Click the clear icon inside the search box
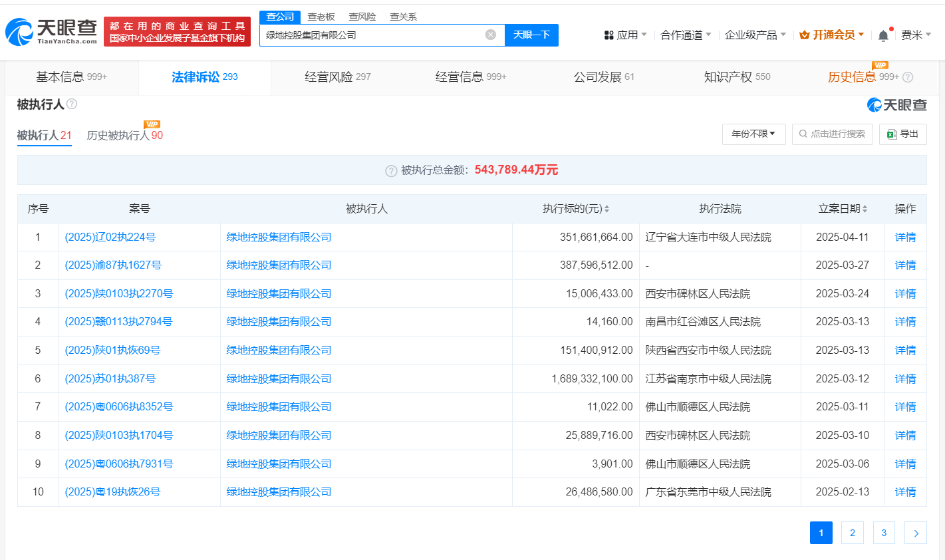 point(490,35)
